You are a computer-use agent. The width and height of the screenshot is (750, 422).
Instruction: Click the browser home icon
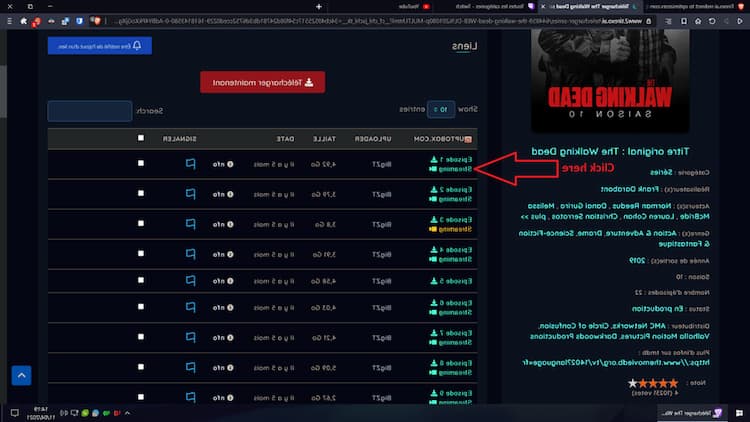tap(698, 21)
